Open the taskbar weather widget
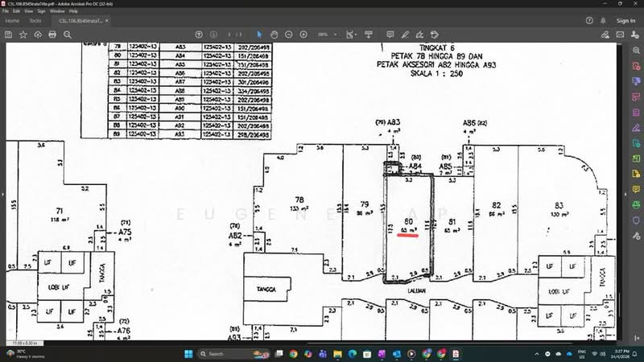The image size is (644, 362). tap(26, 354)
